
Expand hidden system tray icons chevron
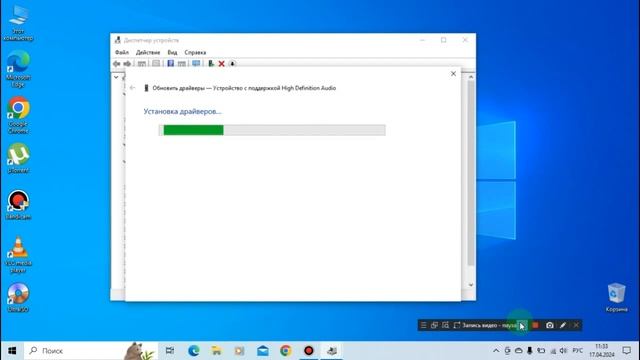(496, 351)
